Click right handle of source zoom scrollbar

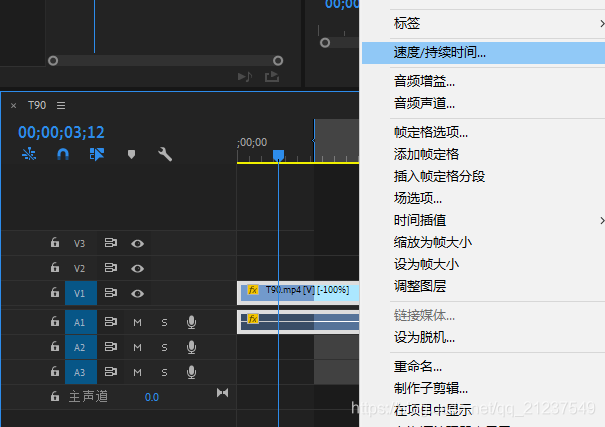[x=278, y=61]
